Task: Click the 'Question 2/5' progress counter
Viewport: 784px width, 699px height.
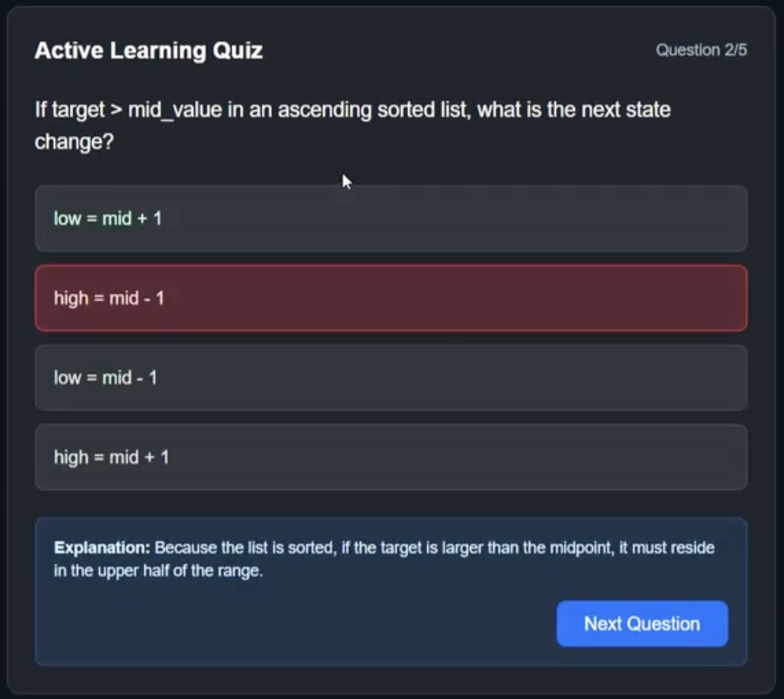Action: tap(701, 50)
